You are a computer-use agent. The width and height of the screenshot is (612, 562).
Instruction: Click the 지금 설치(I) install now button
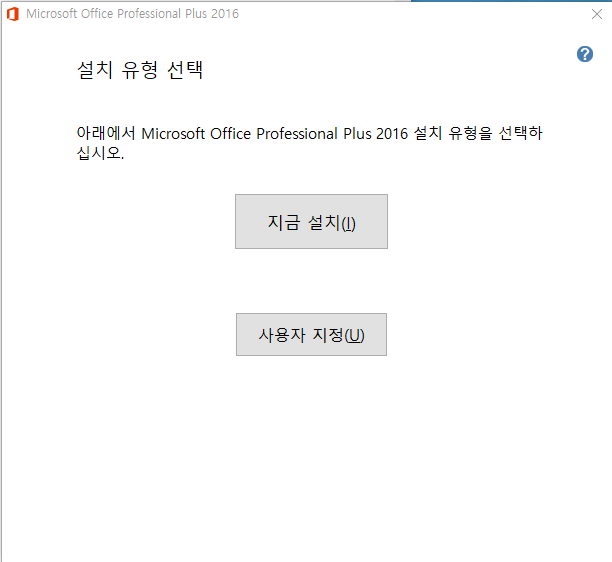(311, 221)
